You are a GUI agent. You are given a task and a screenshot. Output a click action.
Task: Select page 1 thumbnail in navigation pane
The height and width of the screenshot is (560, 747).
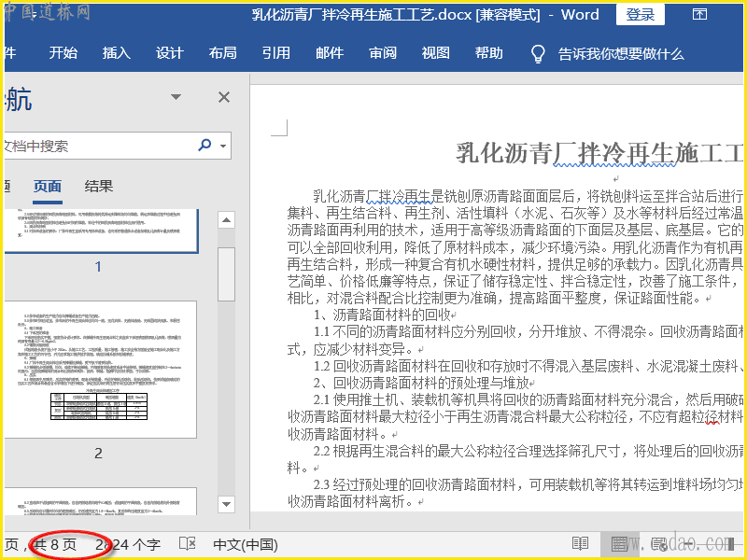[x=101, y=231]
